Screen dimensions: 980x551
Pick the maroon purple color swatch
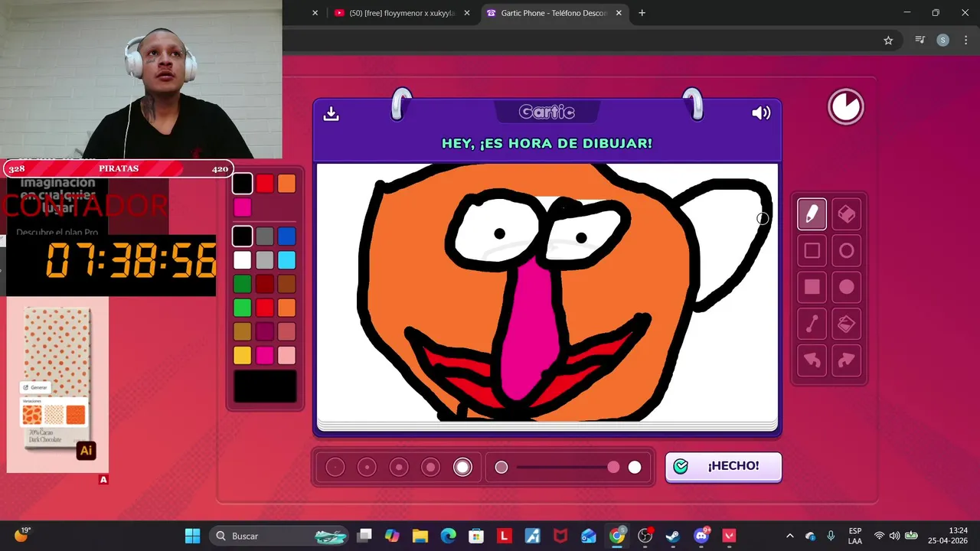265,331
